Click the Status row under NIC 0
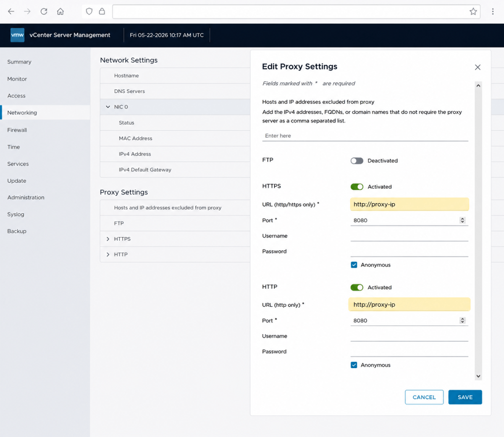 pos(175,123)
